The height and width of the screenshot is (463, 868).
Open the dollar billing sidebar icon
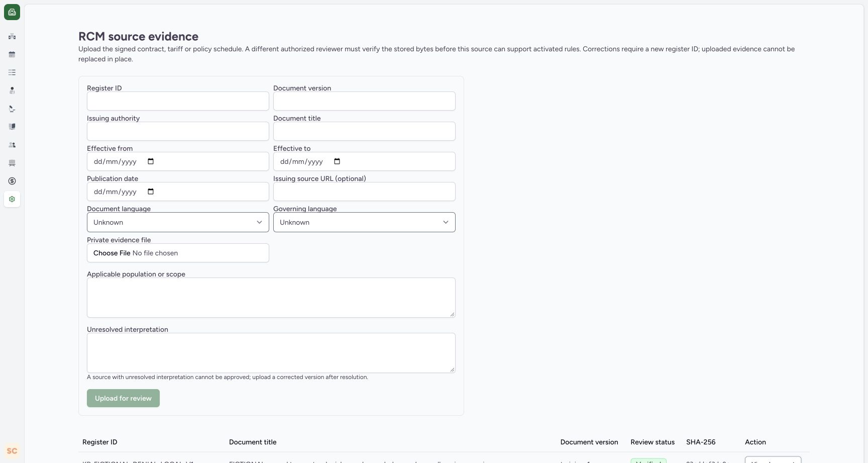tap(12, 181)
